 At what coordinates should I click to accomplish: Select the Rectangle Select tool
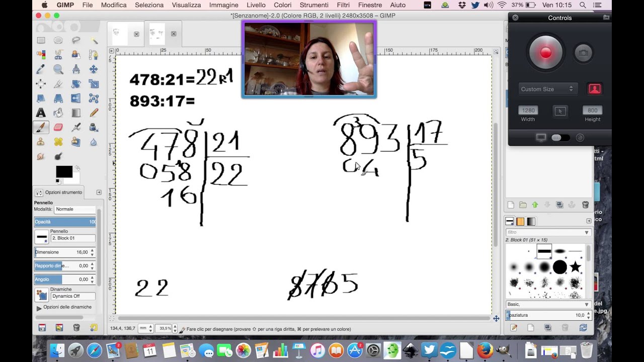pyautogui.click(x=41, y=40)
